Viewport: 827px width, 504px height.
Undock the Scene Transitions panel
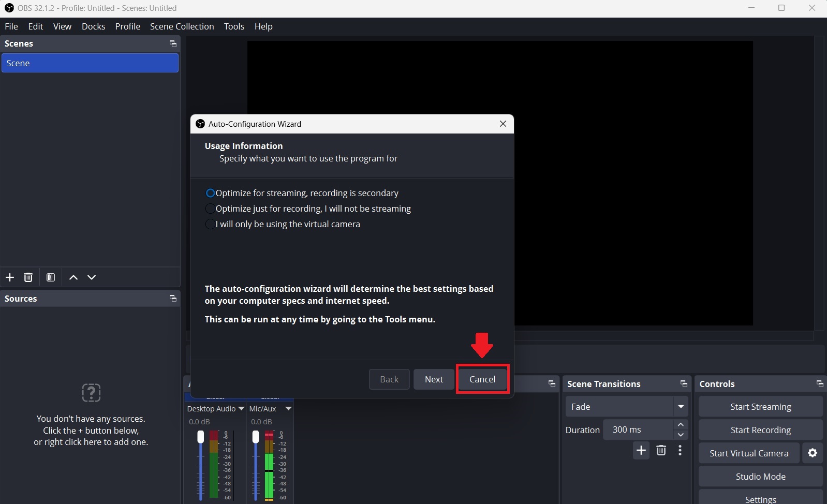click(x=684, y=384)
